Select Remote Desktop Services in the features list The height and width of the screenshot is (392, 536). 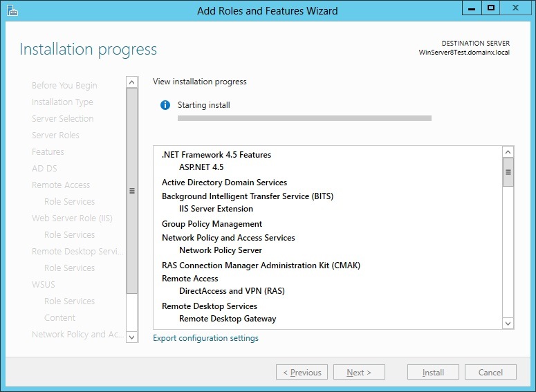click(209, 306)
